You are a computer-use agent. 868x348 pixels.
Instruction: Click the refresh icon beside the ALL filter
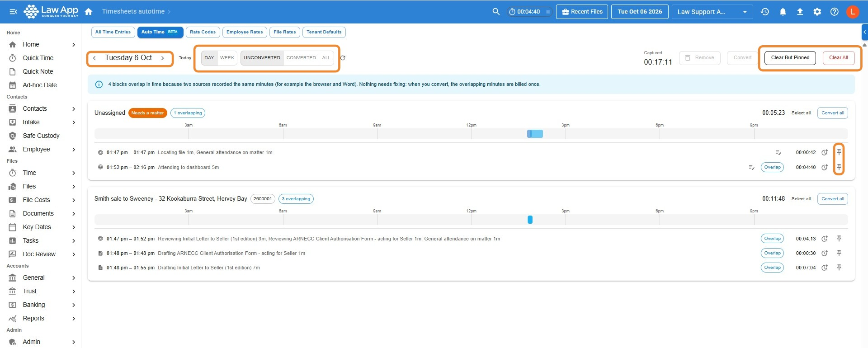[x=343, y=58]
